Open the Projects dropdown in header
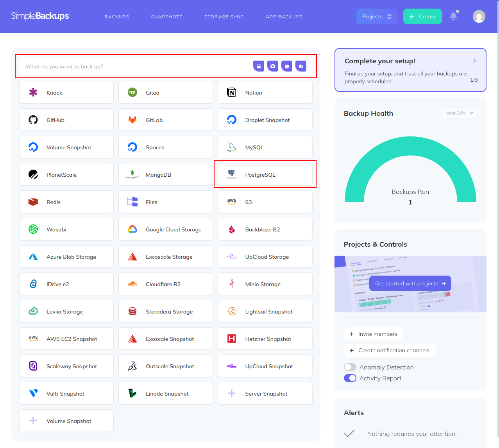Screen dimensions: 499x448 (x=377, y=16)
